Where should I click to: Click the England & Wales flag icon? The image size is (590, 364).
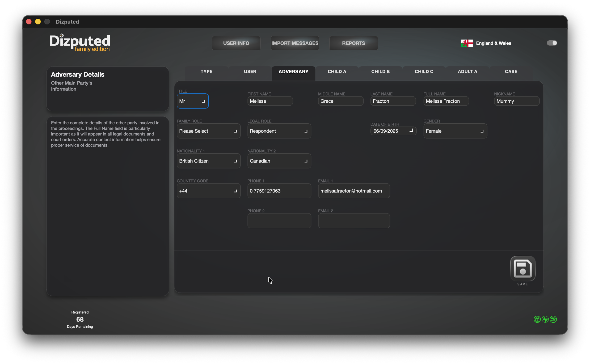(x=467, y=43)
